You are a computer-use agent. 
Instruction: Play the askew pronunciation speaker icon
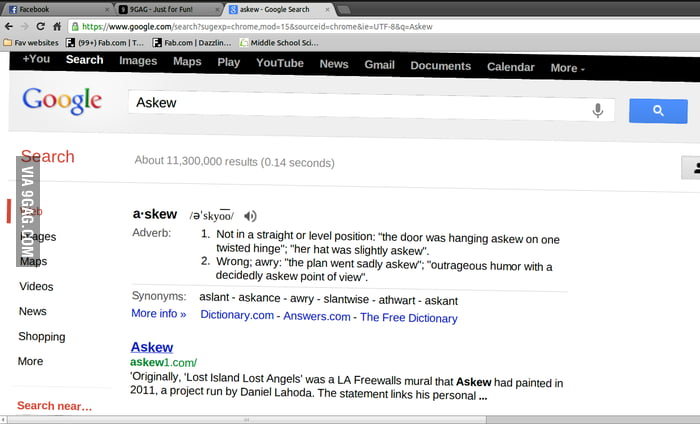(x=250, y=216)
